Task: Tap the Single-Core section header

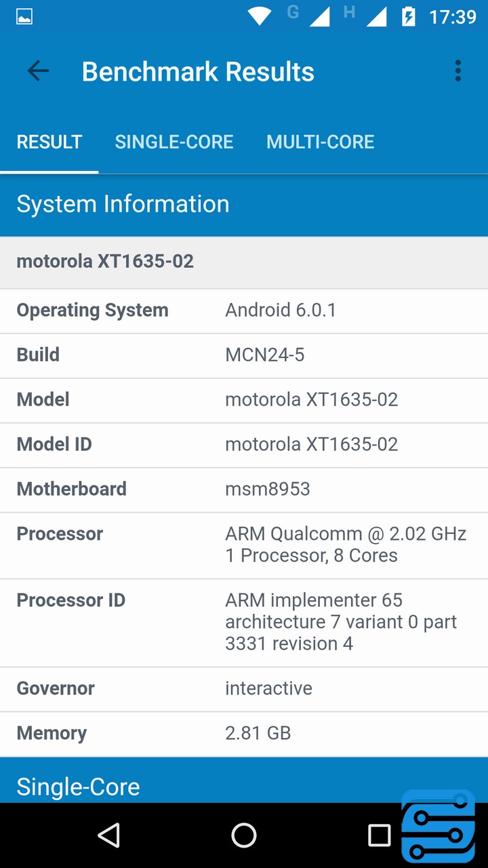Action: pyautogui.click(x=78, y=787)
